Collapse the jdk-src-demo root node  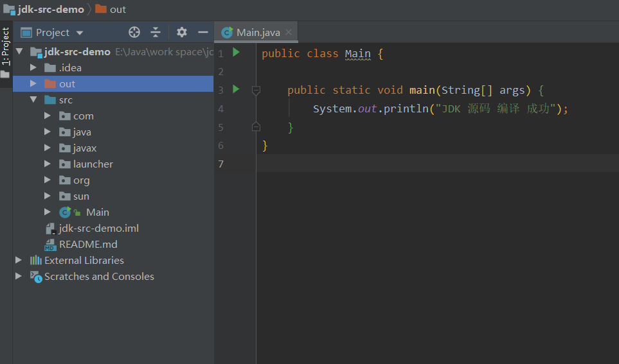pos(20,51)
